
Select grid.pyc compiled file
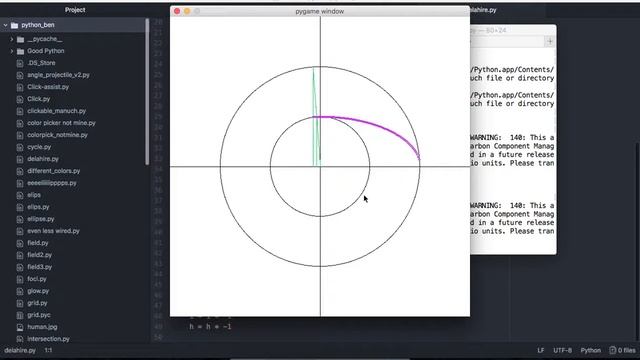point(39,315)
